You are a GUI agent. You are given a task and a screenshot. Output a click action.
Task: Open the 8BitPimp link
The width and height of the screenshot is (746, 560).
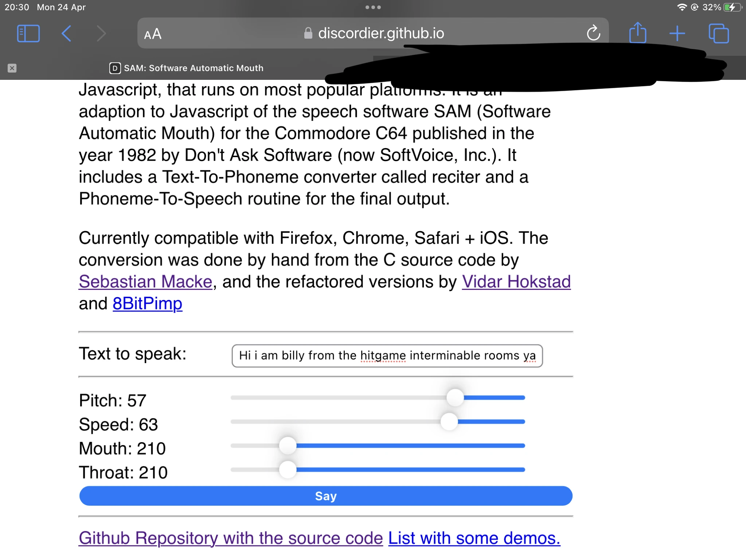pyautogui.click(x=147, y=304)
